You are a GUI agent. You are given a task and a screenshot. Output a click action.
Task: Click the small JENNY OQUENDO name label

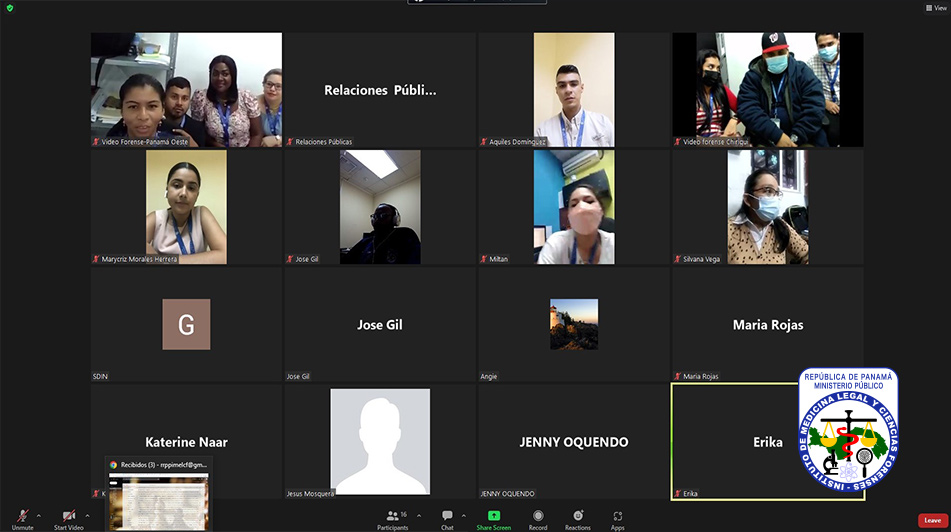point(508,493)
